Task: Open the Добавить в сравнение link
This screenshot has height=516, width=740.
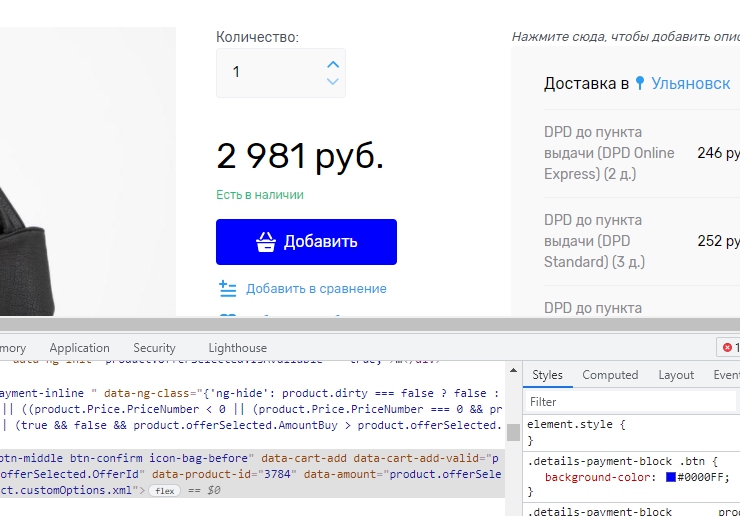Action: (x=316, y=289)
